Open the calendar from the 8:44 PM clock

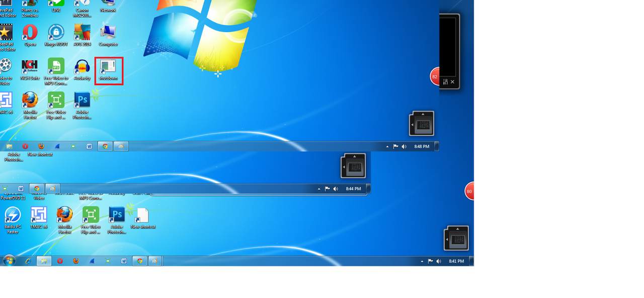click(x=353, y=189)
